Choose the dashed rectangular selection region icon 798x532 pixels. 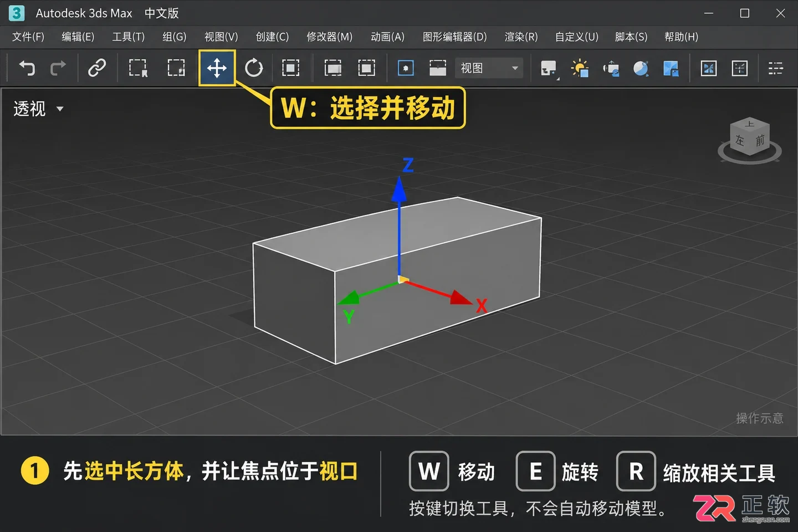point(176,68)
